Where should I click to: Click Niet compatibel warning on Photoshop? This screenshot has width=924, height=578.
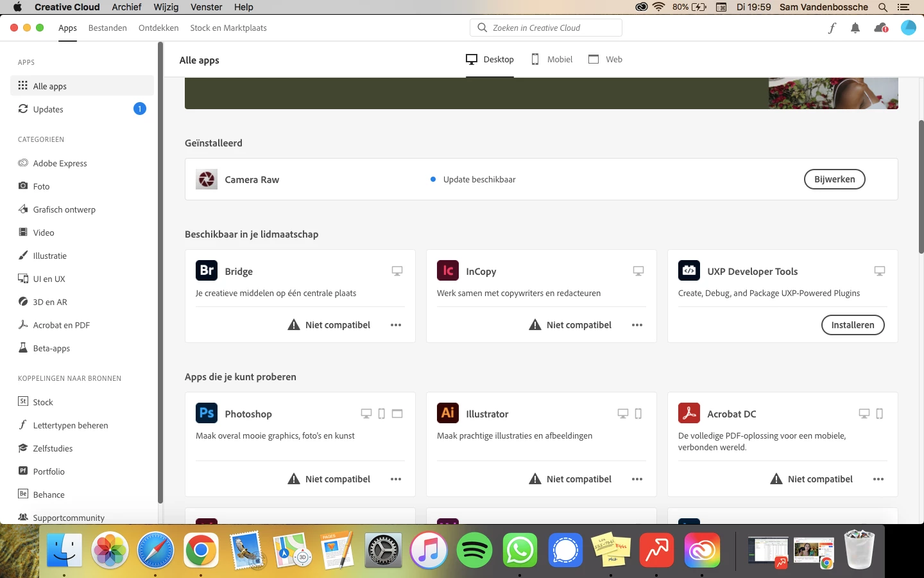pyautogui.click(x=329, y=479)
